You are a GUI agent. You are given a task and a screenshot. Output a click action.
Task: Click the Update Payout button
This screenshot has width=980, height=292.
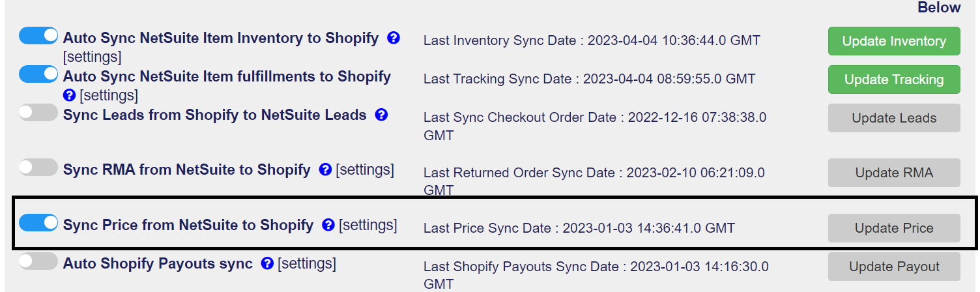tap(894, 267)
